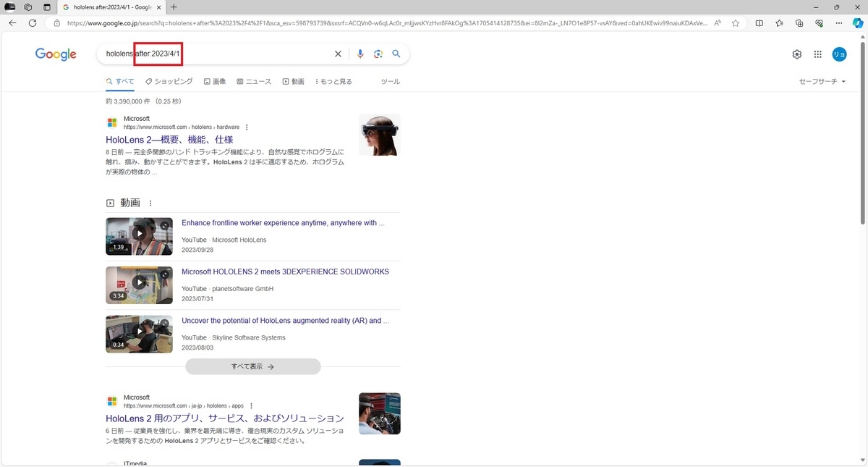
Task: Submit search with magnifier icon
Action: [396, 54]
